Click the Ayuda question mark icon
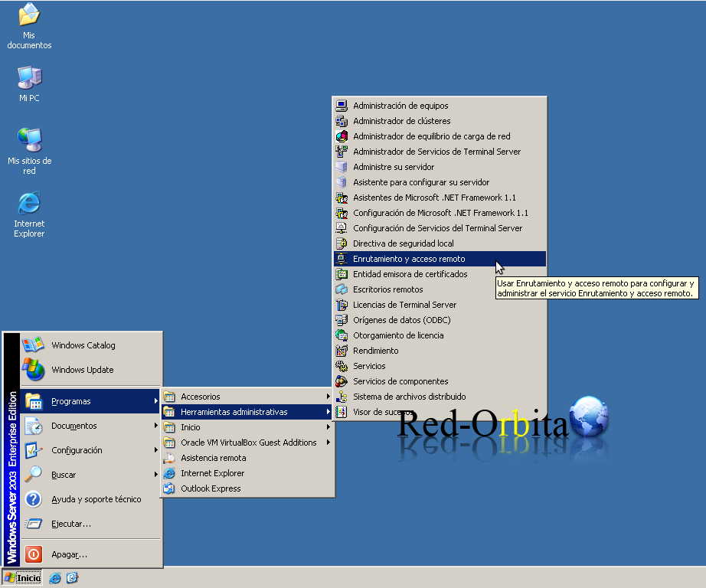Image resolution: width=706 pixels, height=588 pixels. point(34,499)
